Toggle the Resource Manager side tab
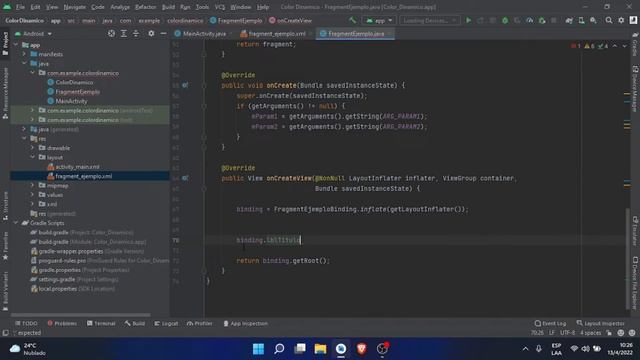Image resolution: width=640 pixels, height=360 pixels. point(5,93)
